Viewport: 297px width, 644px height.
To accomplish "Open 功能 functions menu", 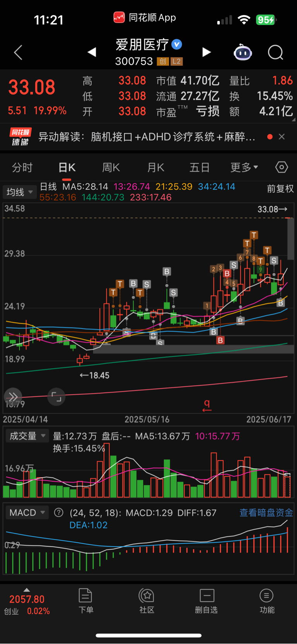I will click(267, 601).
